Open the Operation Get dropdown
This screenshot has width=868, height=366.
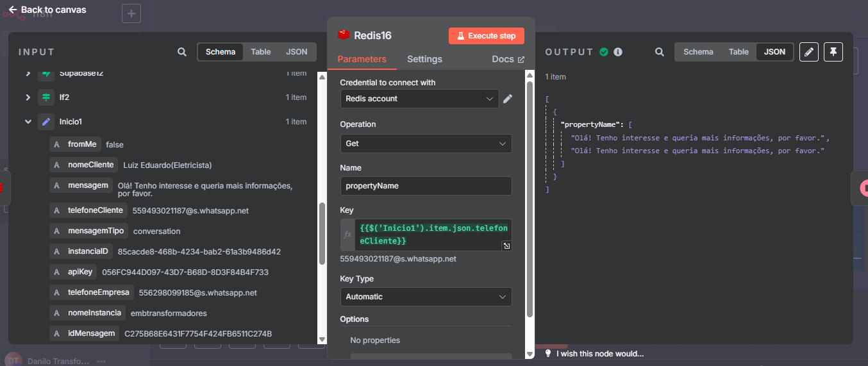tap(426, 144)
